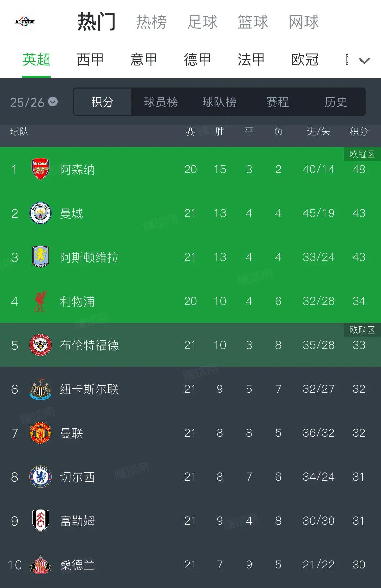This screenshot has height=588, width=381.
Task: Select the 欧冠 league tab
Action: tap(305, 60)
